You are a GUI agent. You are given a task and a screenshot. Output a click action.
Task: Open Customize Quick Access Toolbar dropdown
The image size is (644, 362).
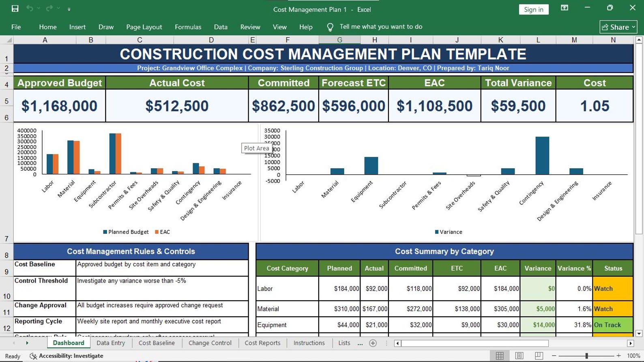tap(69, 9)
